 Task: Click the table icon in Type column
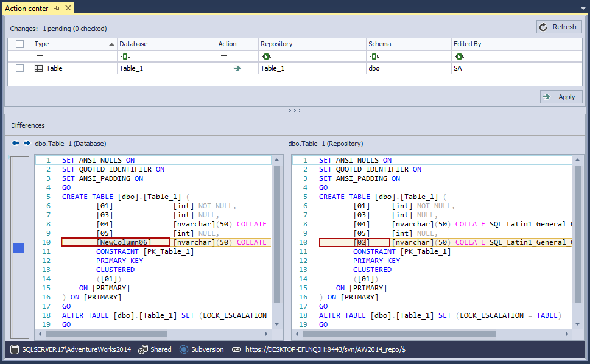coord(38,68)
